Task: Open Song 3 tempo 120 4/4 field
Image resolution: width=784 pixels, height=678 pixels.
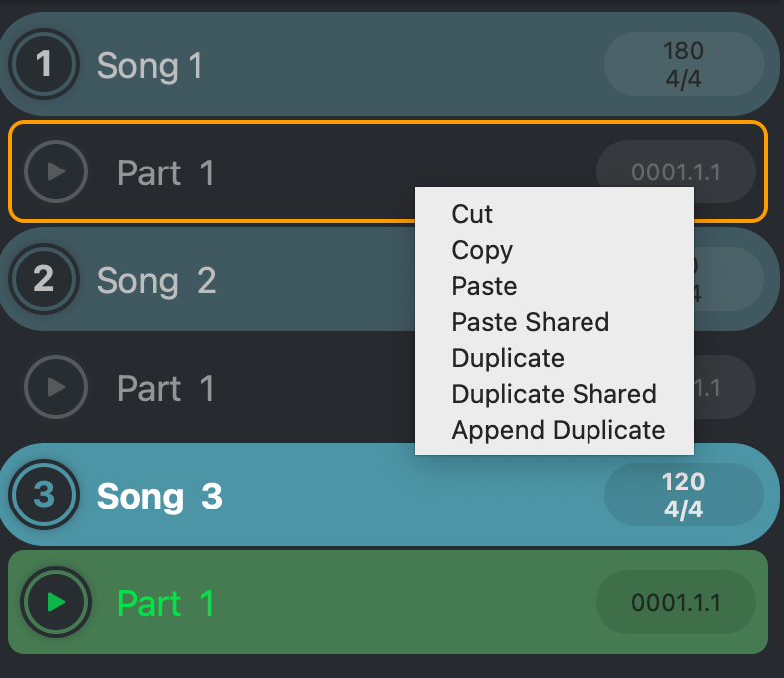Action: pos(683,496)
